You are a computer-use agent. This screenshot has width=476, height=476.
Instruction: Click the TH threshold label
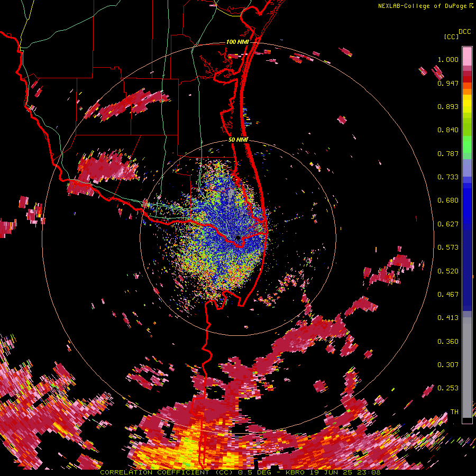[x=454, y=412]
